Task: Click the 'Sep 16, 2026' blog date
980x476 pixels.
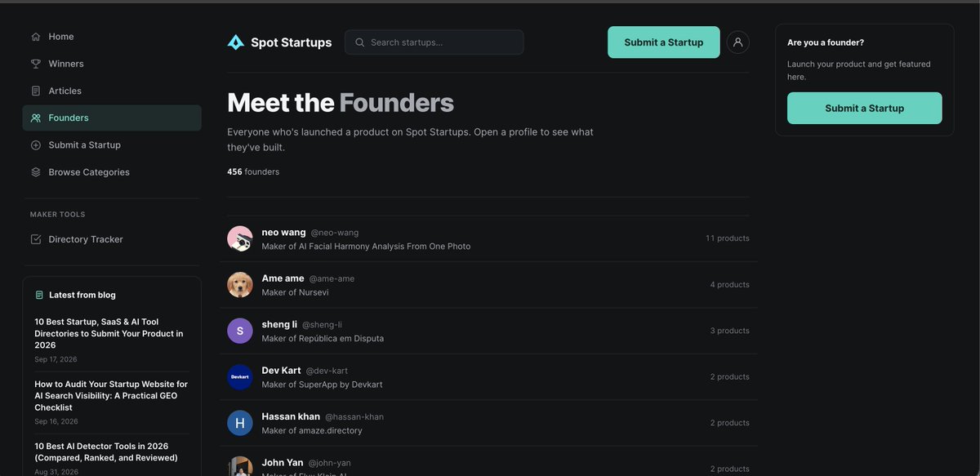Action: [x=56, y=421]
